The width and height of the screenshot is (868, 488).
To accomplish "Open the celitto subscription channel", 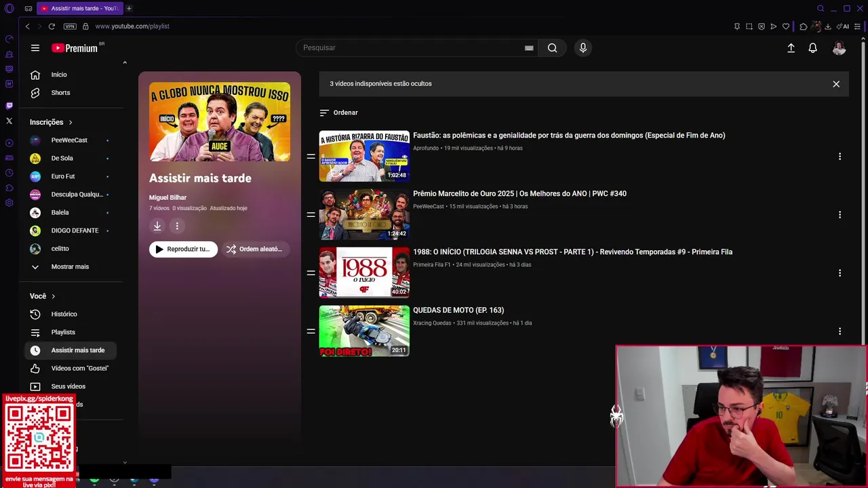I will 70,249.
